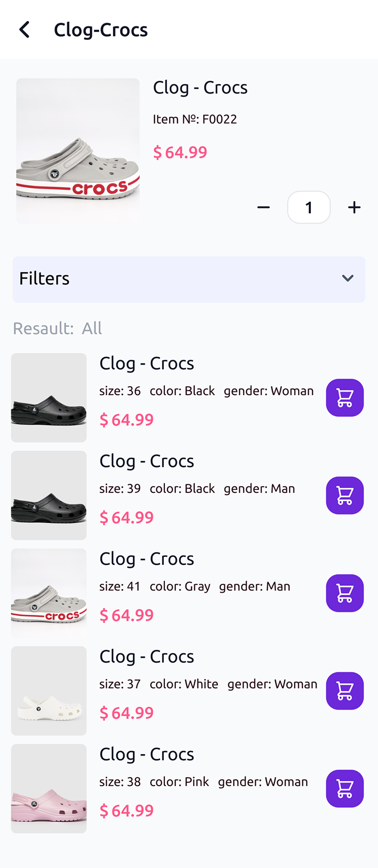This screenshot has width=378, height=868.
Task: Collapse the Filters panel by its arrow
Action: coord(348,278)
